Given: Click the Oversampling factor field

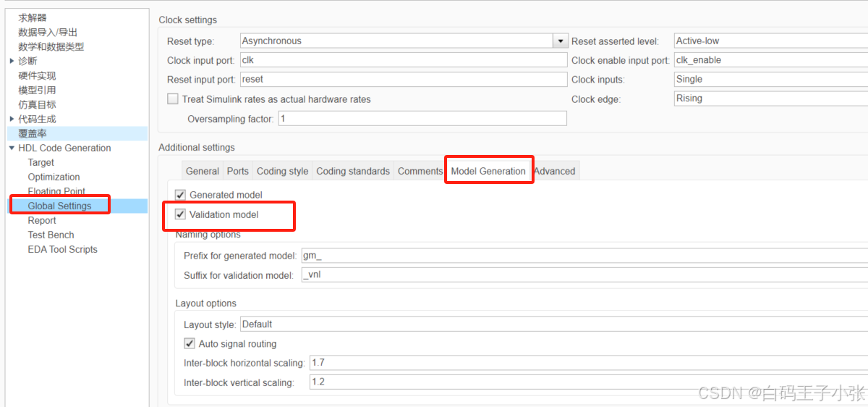Looking at the screenshot, I should [x=422, y=118].
